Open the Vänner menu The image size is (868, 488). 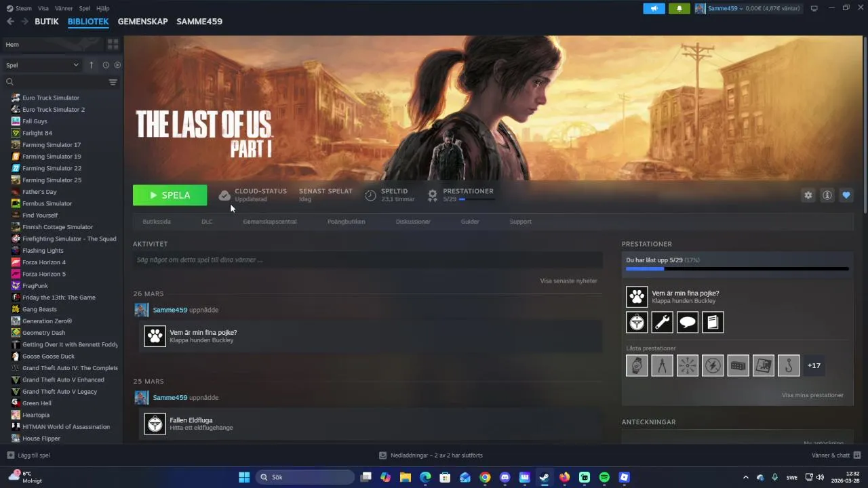[64, 8]
